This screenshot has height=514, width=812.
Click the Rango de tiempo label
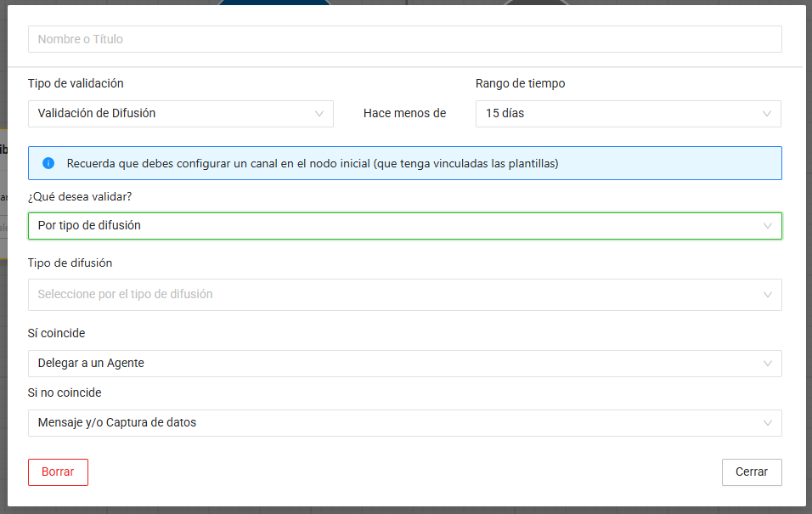point(520,83)
